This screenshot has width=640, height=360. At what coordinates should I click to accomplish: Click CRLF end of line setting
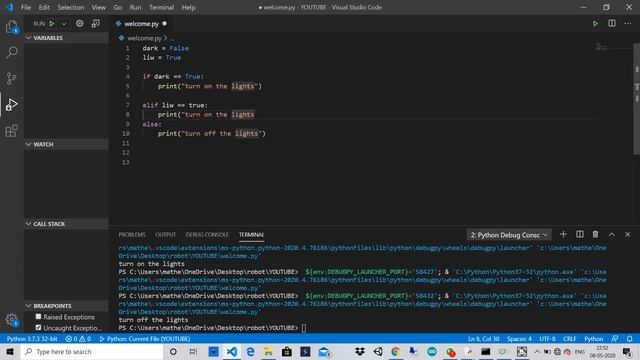[570, 339]
